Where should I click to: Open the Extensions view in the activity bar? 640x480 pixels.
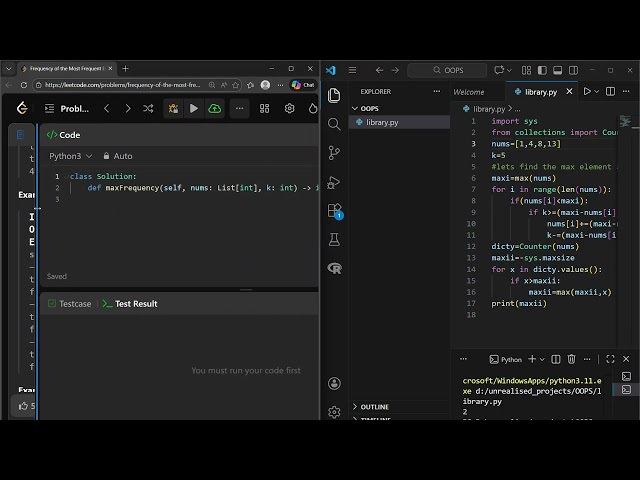334,211
